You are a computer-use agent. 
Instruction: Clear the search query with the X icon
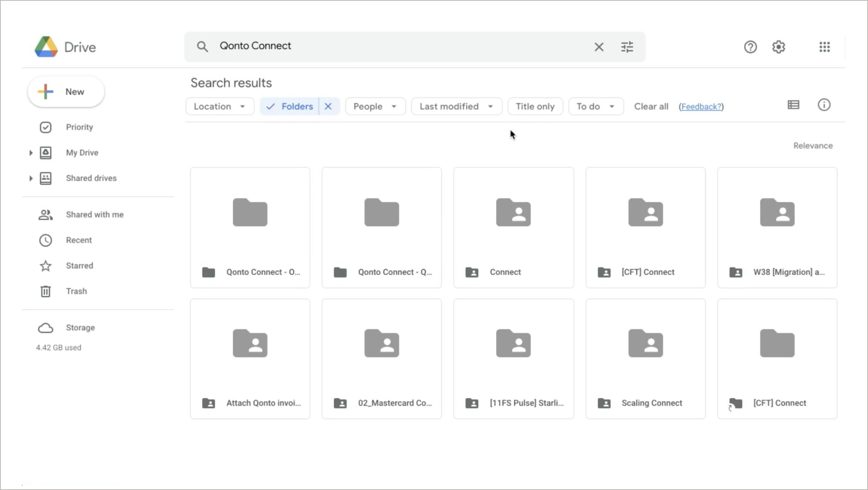point(599,46)
